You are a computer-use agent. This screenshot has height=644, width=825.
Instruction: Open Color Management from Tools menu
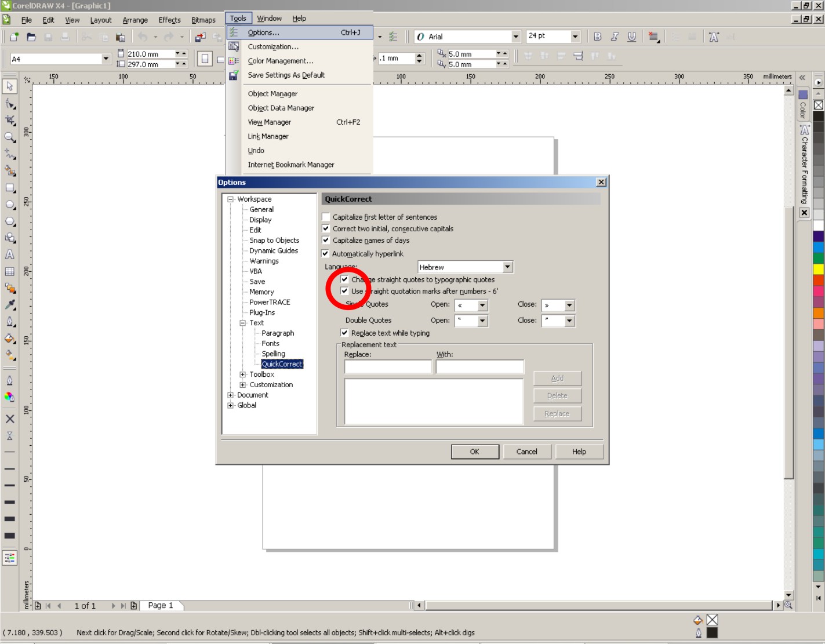point(281,61)
